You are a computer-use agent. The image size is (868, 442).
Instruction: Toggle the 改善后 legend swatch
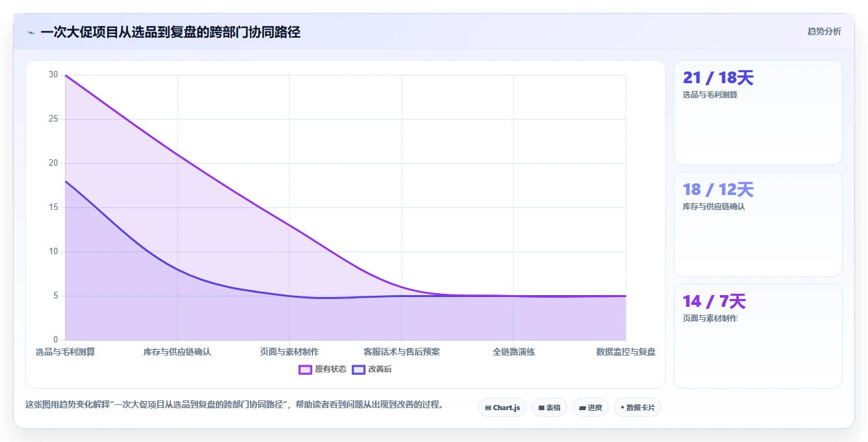[x=359, y=369]
